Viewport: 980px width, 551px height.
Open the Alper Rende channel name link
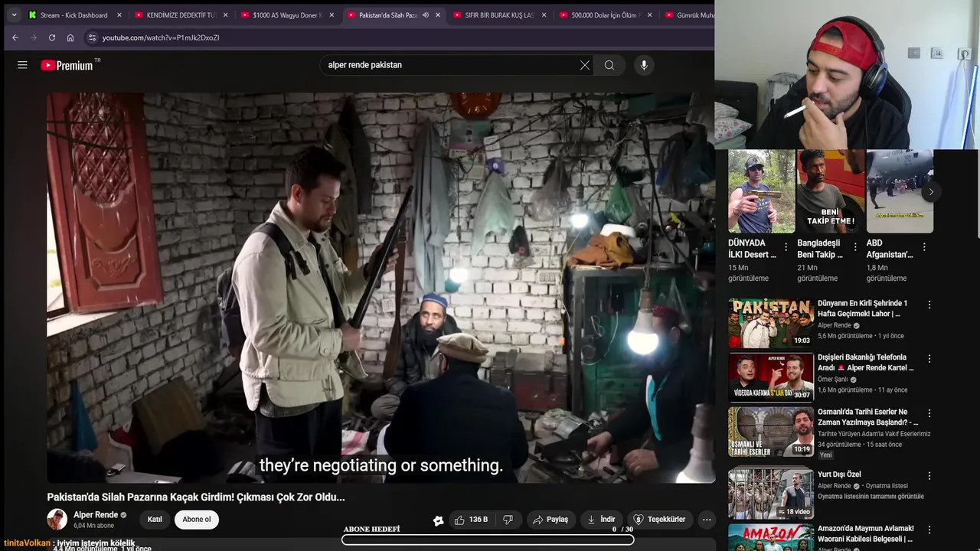(96, 515)
